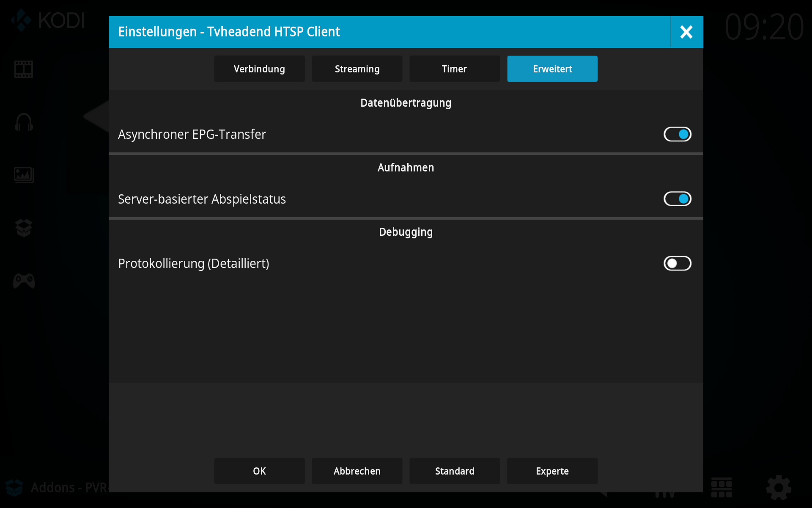The height and width of the screenshot is (508, 812).
Task: Click the 09:20 clock display
Action: pos(764,27)
